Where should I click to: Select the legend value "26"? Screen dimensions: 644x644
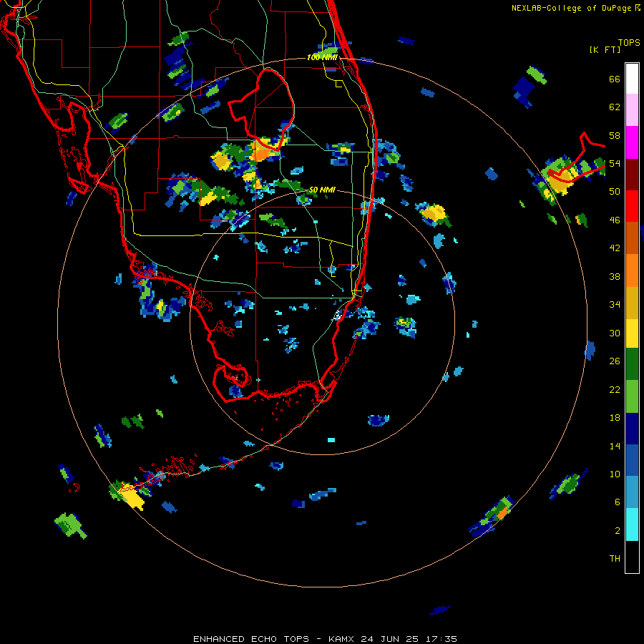[615, 361]
